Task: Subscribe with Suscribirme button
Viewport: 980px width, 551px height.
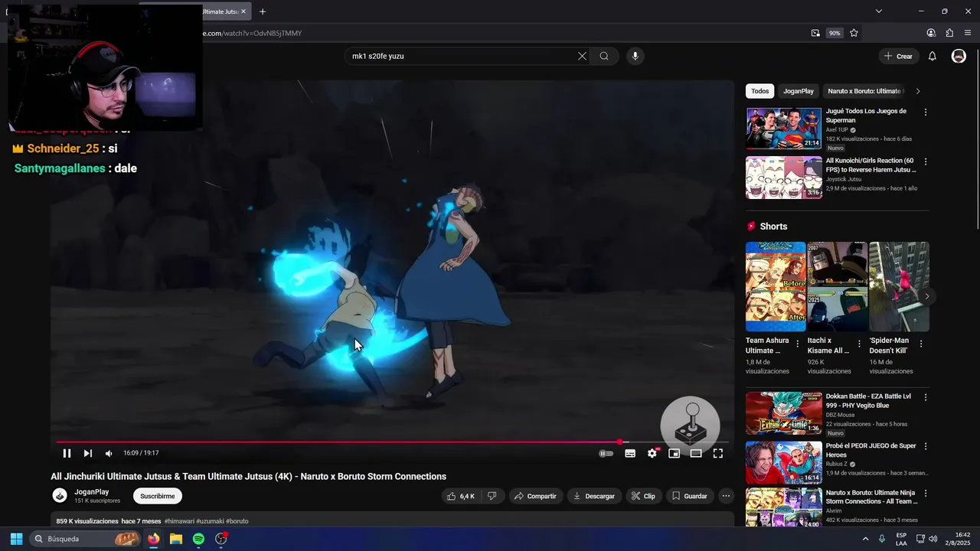Action: pos(157,496)
